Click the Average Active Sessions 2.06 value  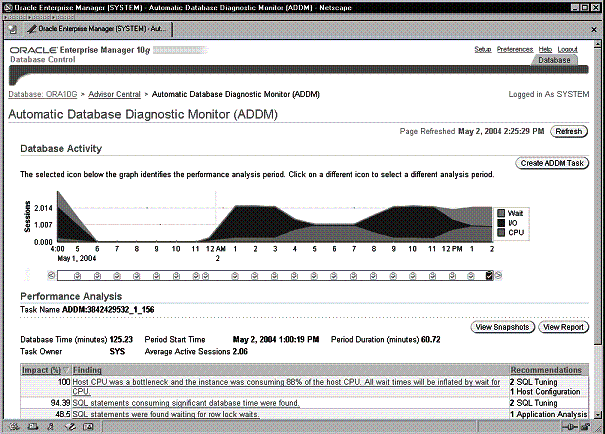point(240,351)
